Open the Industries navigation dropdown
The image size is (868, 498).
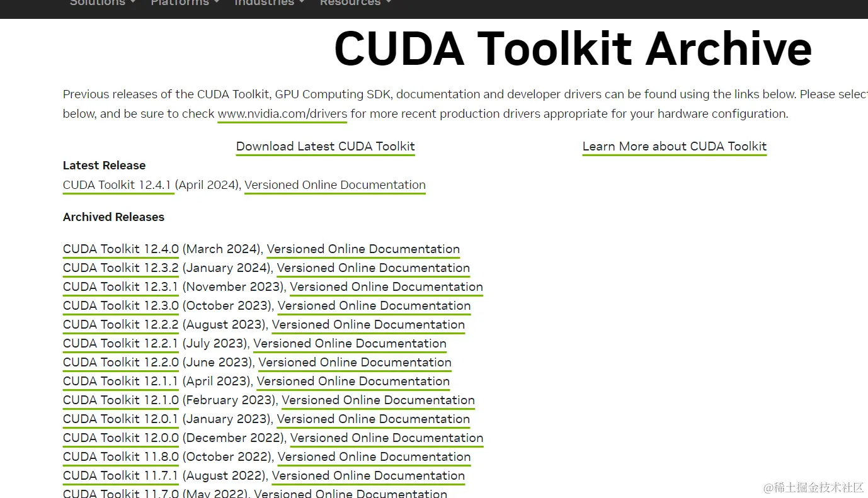(270, 3)
